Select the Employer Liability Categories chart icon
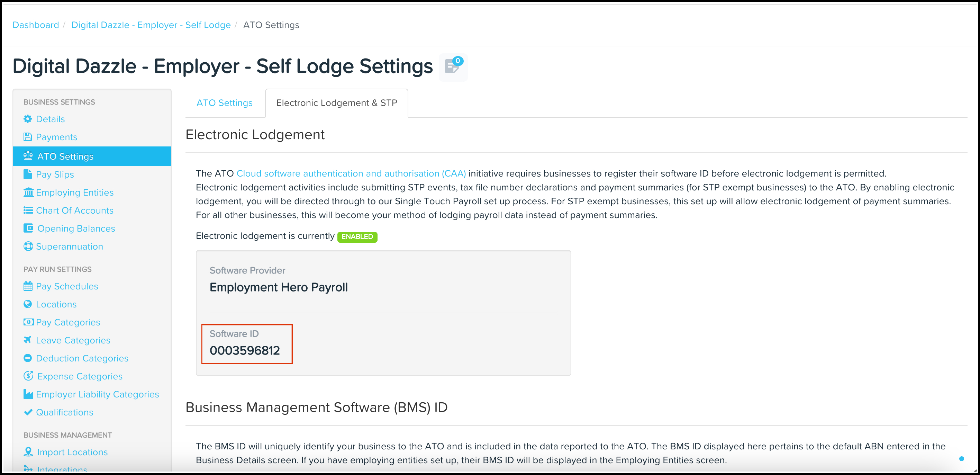The image size is (980, 475). point(28,394)
